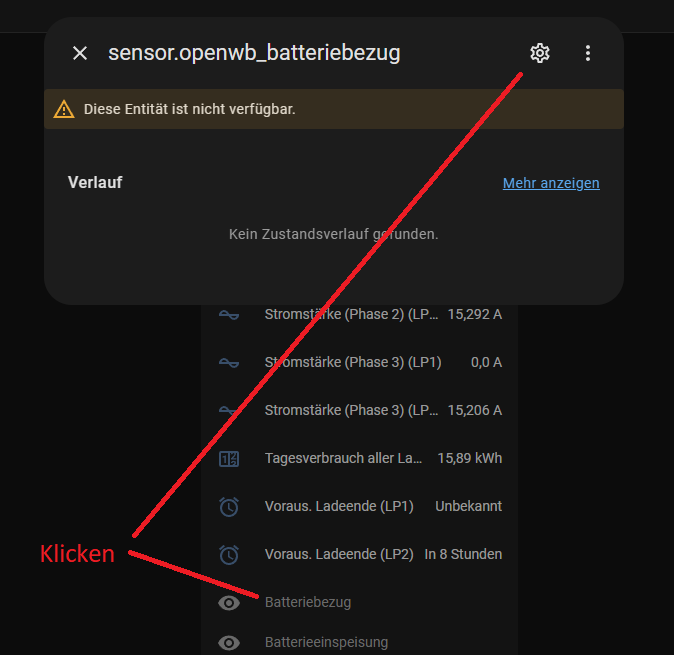674x655 pixels.
Task: Click the Voraus. Ladeende (LP2) clock icon
Action: pos(229,554)
